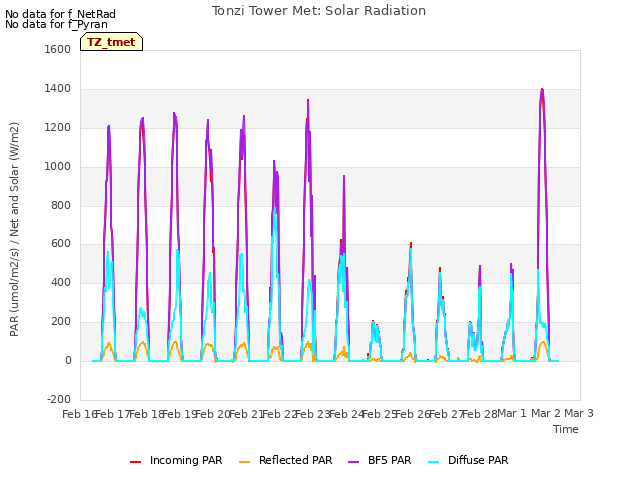Image resolution: width=640 pixels, height=480 pixels.
Task: Click the 1600 y-axis tick label
Action: coord(58,49)
